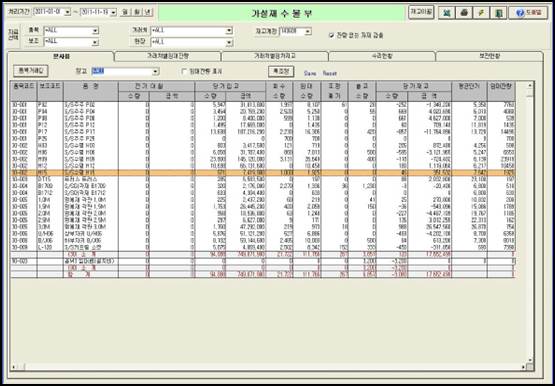Image resolution: width=555 pixels, height=386 pixels.
Task: Select the row with sub-code 3.0M
Action: (263, 227)
